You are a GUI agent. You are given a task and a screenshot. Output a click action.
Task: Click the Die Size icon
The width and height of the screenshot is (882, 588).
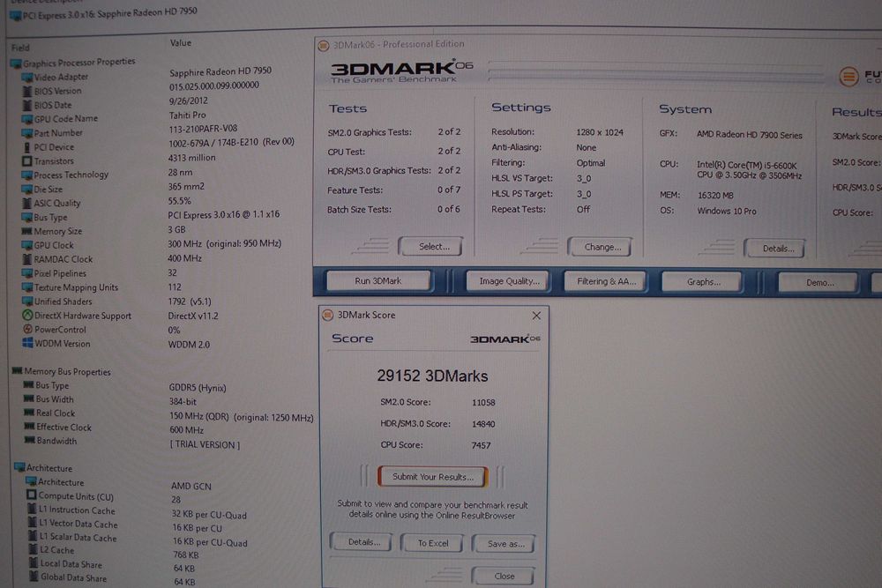26,190
